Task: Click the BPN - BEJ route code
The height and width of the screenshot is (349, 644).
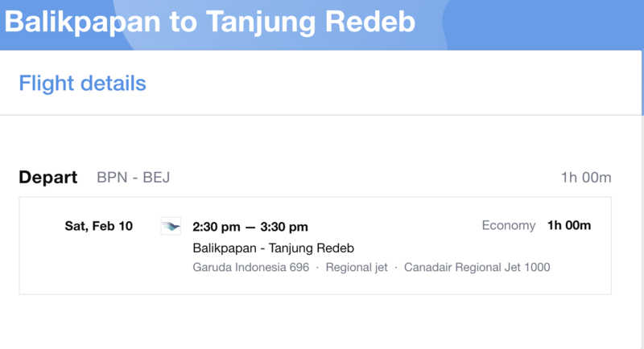Action: [133, 178]
